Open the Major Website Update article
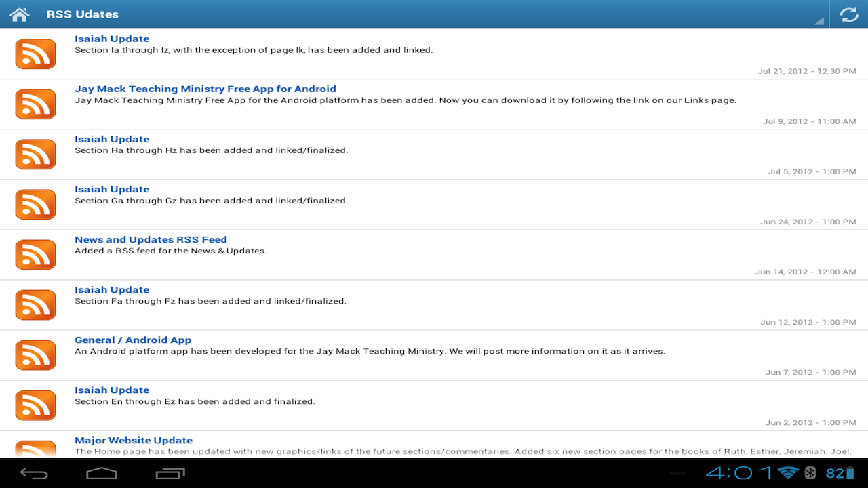The height and width of the screenshot is (488, 868). click(134, 440)
